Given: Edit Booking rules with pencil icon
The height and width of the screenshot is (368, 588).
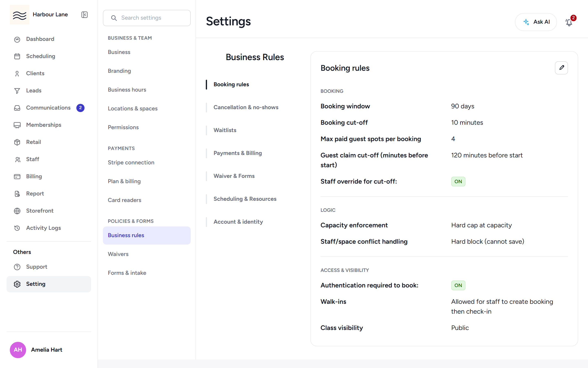Looking at the screenshot, I should 561,68.
